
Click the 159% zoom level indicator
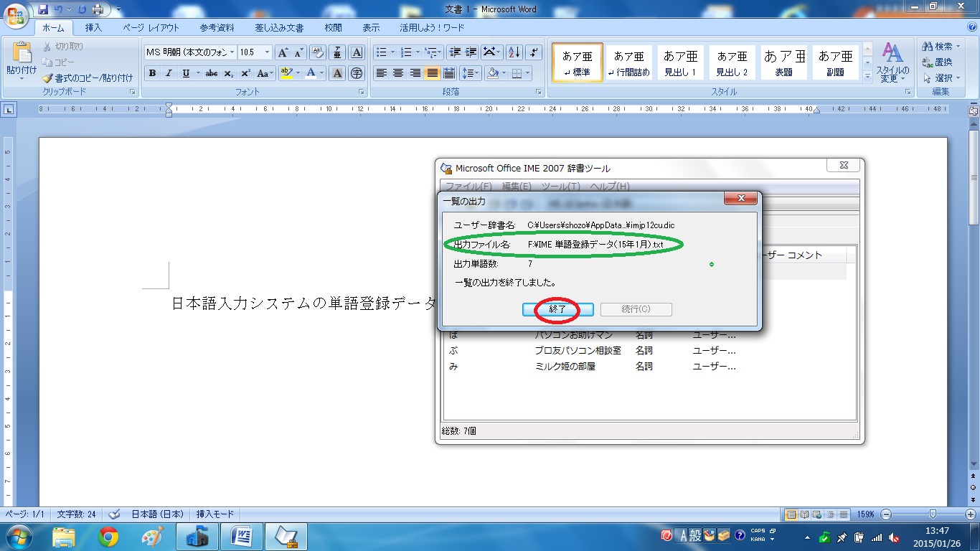[x=866, y=514]
